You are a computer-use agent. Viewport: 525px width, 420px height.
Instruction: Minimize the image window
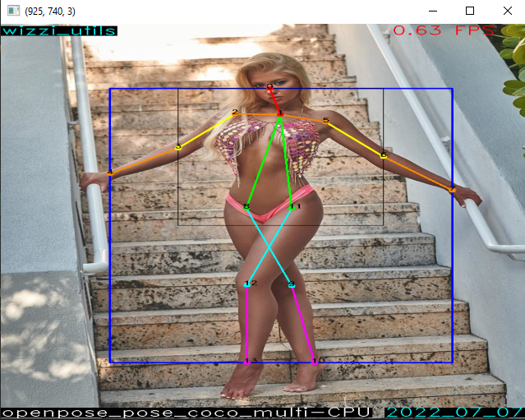point(433,11)
